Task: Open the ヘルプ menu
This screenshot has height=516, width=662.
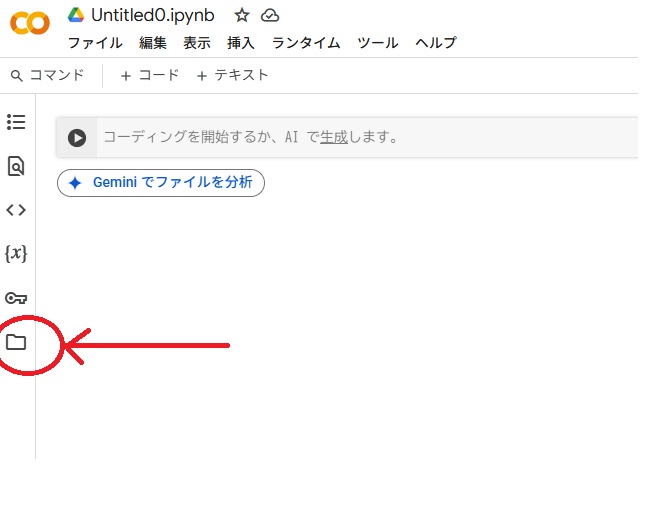Action: (435, 43)
